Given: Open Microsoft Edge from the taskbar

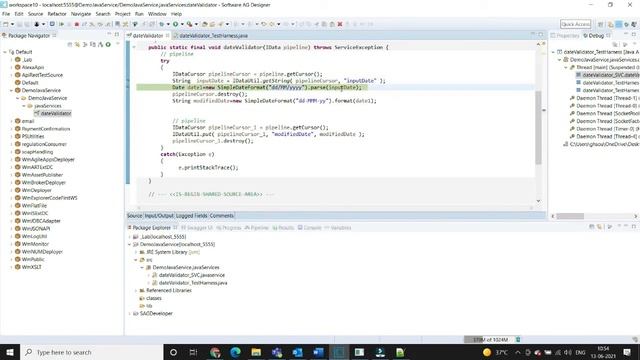Looking at the screenshot, I should (x=236, y=352).
